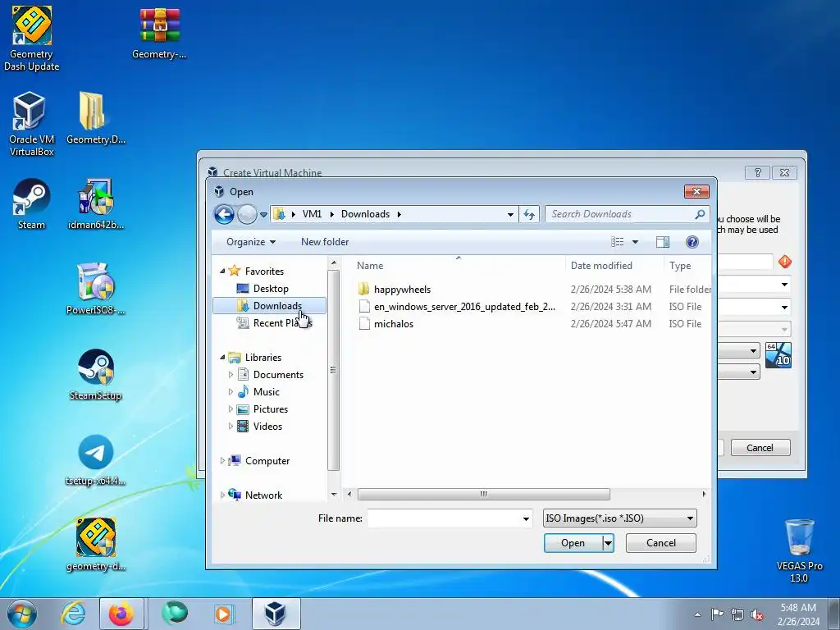Open the media player taskbar icon
The image size is (840, 630).
point(223,614)
